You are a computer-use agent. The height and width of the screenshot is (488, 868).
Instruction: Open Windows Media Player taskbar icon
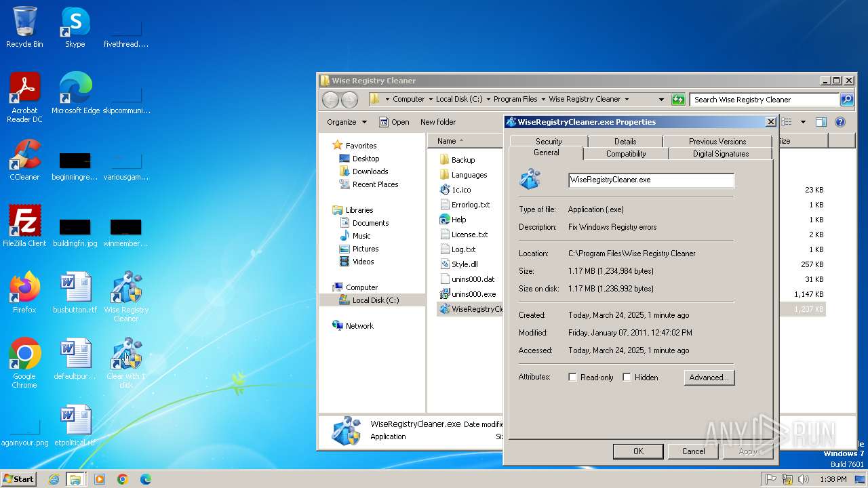[x=100, y=479]
